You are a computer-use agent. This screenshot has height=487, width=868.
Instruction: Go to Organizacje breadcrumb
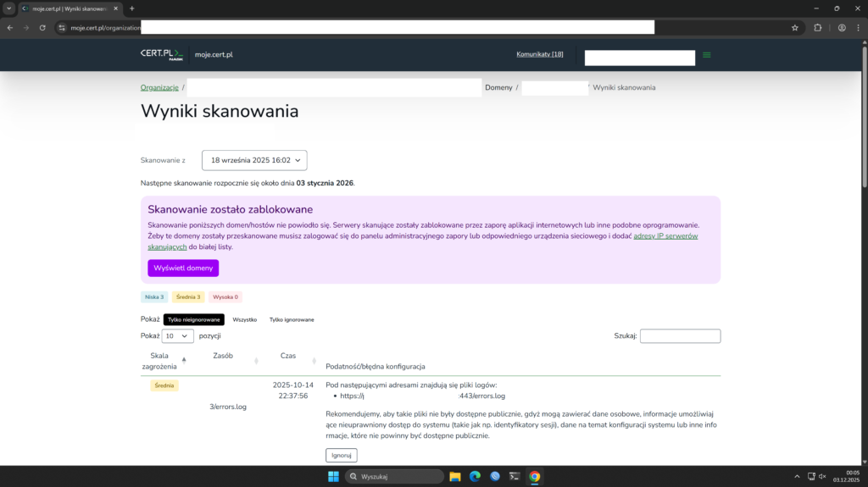coord(159,87)
